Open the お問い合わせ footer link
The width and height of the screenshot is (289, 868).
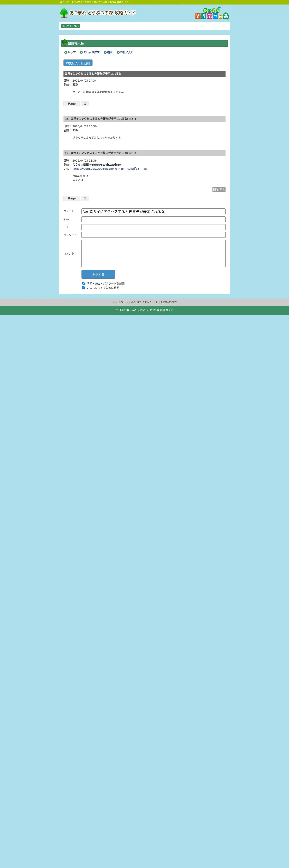click(169, 302)
